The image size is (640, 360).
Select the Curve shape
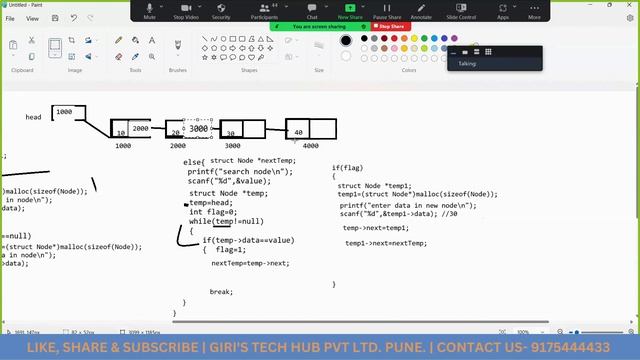[214, 39]
